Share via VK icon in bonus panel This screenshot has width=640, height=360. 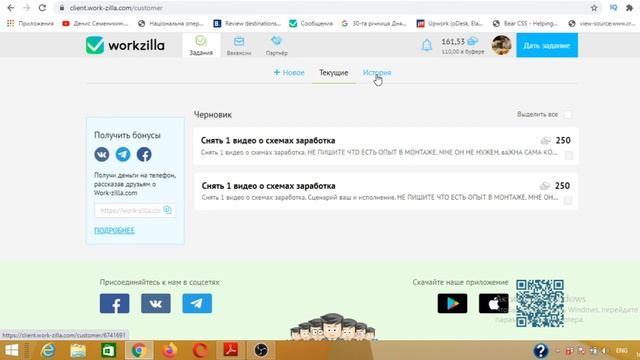coord(102,154)
